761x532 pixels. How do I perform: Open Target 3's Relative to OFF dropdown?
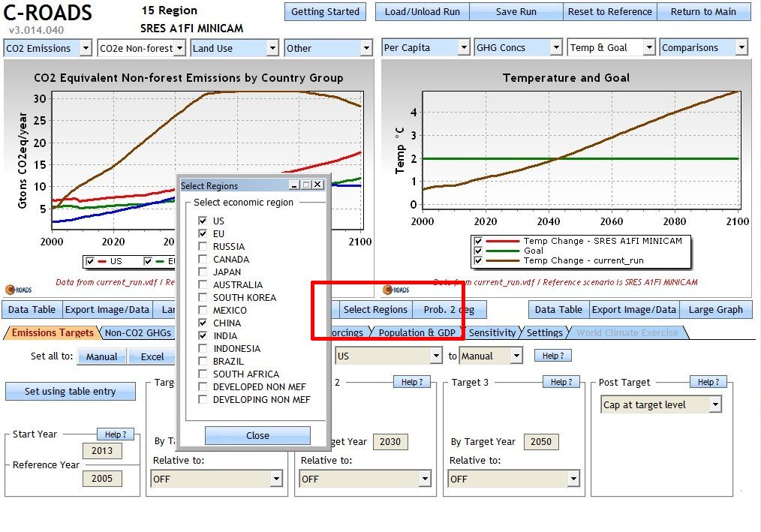tap(513, 479)
